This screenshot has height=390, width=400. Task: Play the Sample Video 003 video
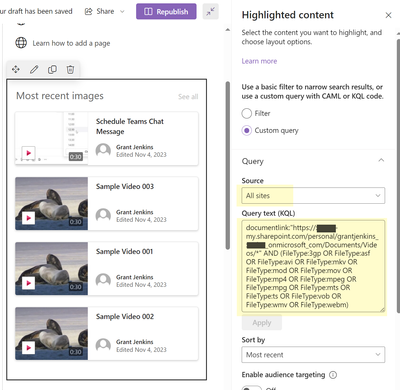(29, 218)
